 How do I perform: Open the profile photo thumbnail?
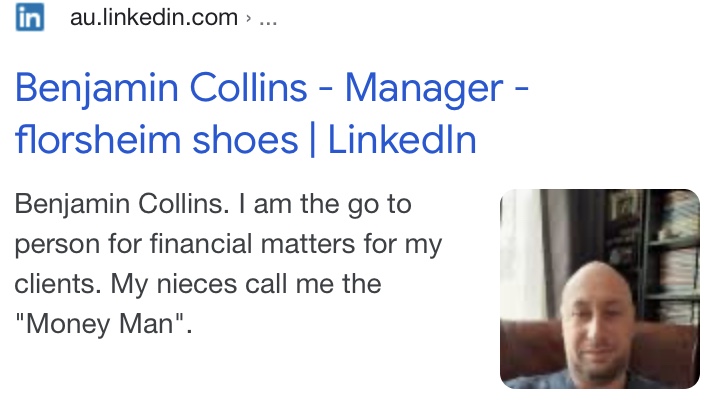click(x=599, y=288)
